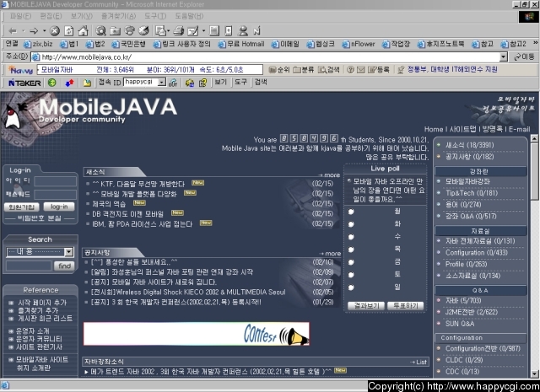
Task: Click the N icon at toolbar end
Action: click(256, 31)
